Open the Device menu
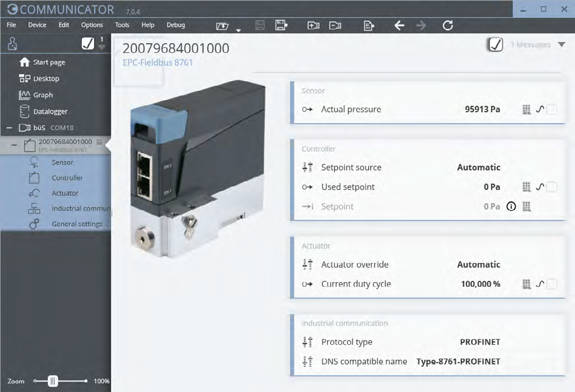Image resolution: width=575 pixels, height=392 pixels. pos(37,25)
